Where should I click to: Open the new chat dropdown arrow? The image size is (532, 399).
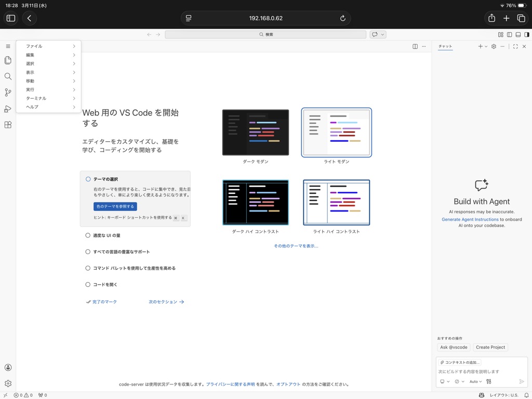point(486,47)
